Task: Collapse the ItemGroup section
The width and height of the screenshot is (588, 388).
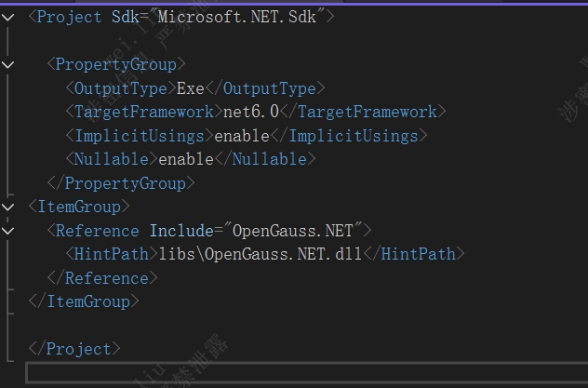Action: 7,207
